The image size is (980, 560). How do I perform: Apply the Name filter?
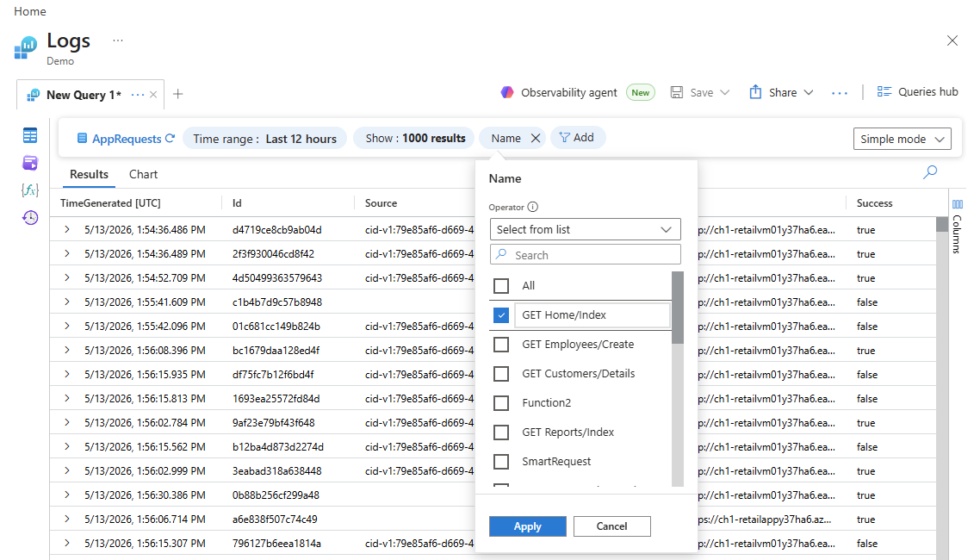[x=528, y=526]
